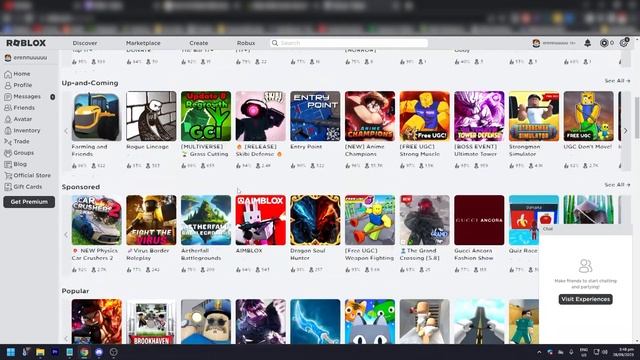
Task: Open Weapon Fighting Free UGC thumbnail
Action: 370,220
